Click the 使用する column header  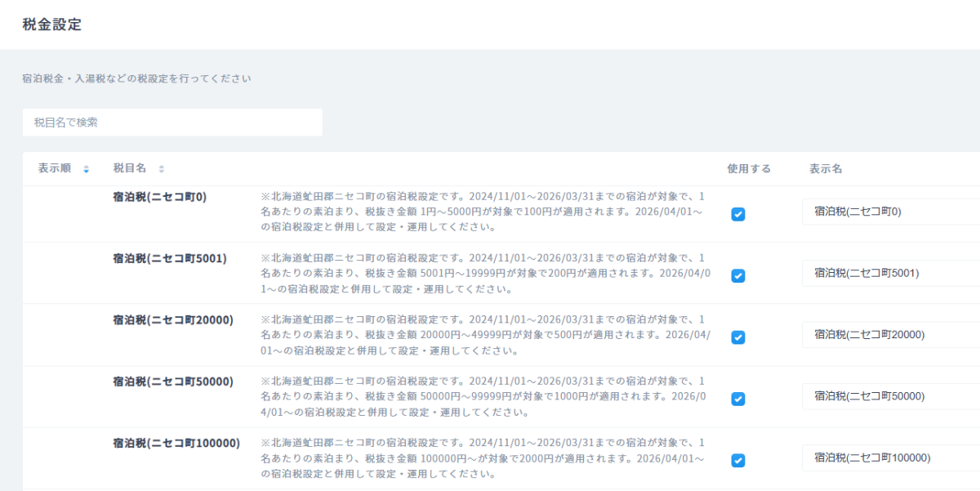[749, 168]
